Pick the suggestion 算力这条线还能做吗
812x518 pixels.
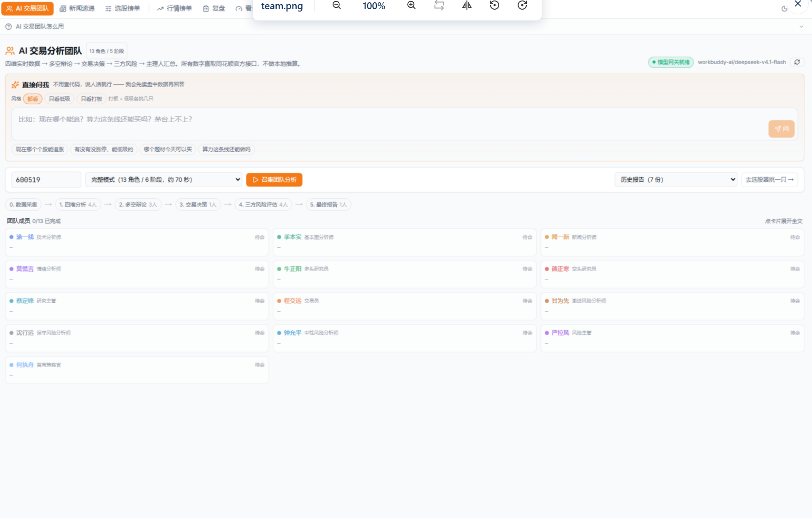click(227, 149)
